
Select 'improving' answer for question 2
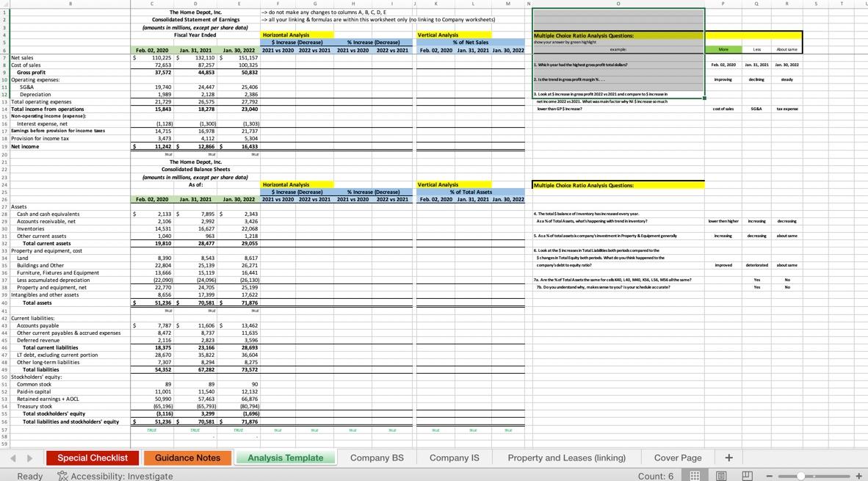723,80
